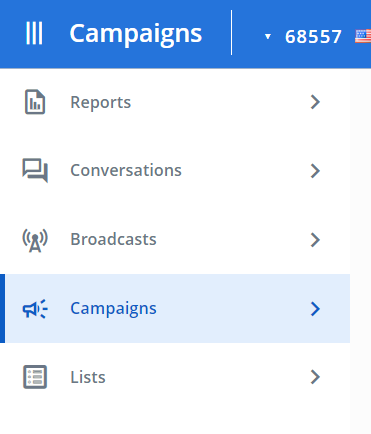371x434 pixels.
Task: Click the Campaigns header title
Action: [136, 34]
